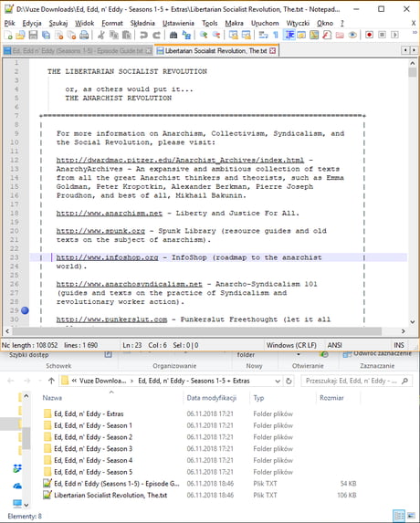
Task: Toggle the Show Indent Guide icon
Action: [x=289, y=35]
